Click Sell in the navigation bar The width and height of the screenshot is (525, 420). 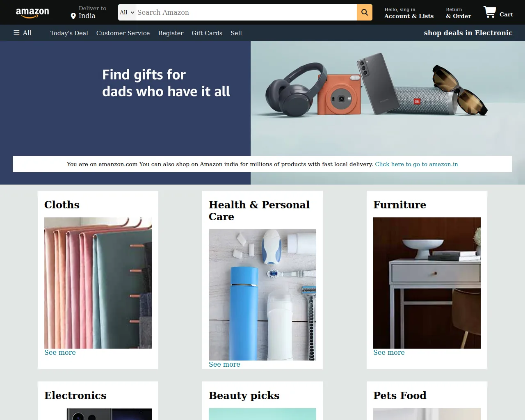pos(236,33)
